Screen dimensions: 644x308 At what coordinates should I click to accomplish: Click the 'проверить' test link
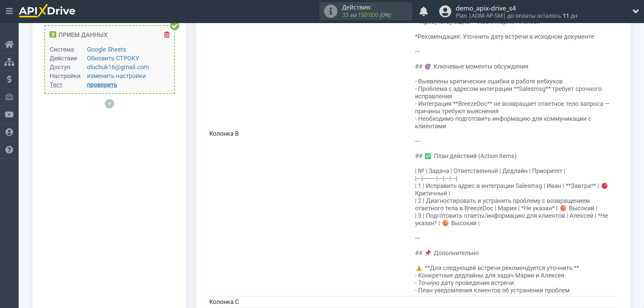click(102, 85)
